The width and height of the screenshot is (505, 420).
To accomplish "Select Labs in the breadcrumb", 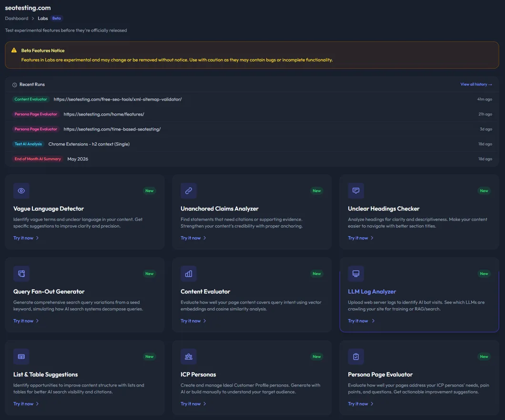I will coord(43,19).
